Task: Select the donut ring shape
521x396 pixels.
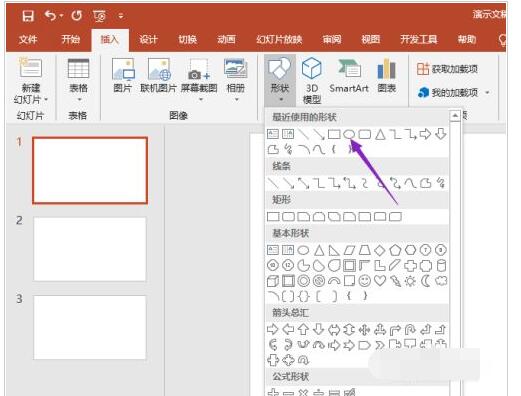Action: point(303,281)
